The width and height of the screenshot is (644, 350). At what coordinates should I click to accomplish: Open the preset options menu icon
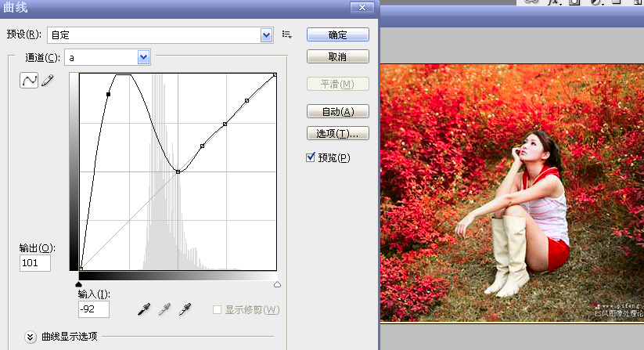coord(286,35)
